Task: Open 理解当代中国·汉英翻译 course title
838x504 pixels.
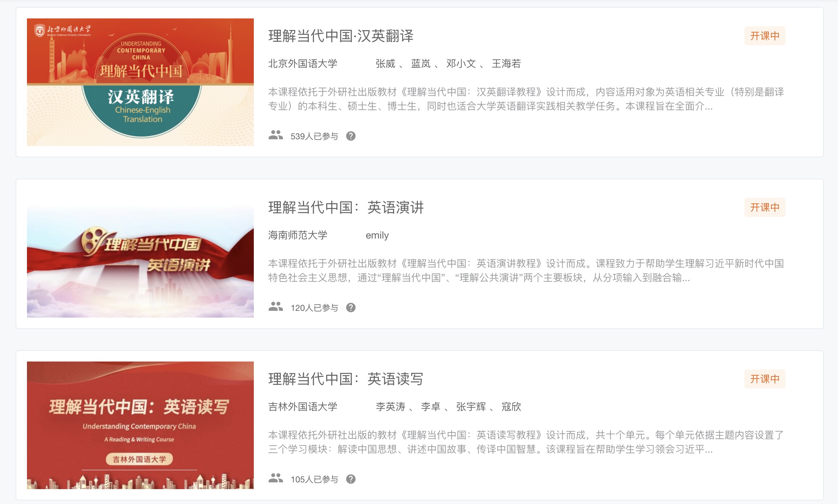Action: pos(341,36)
